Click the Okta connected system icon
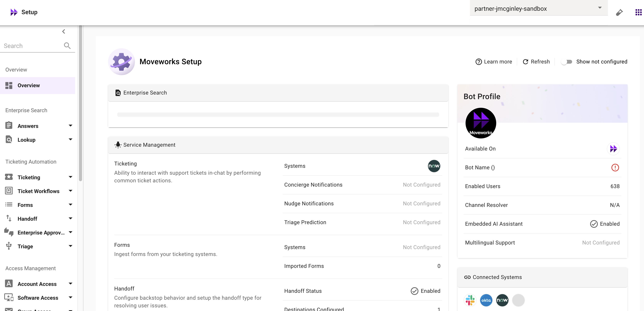The height and width of the screenshot is (311, 644). pyautogui.click(x=486, y=300)
